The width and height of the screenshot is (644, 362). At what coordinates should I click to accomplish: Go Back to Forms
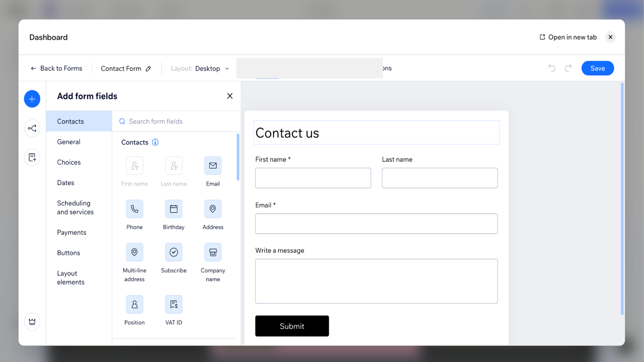coord(56,68)
